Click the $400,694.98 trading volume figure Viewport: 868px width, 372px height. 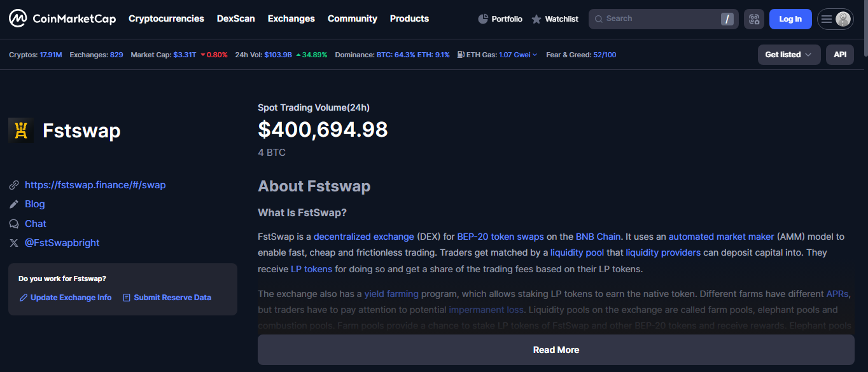323,129
